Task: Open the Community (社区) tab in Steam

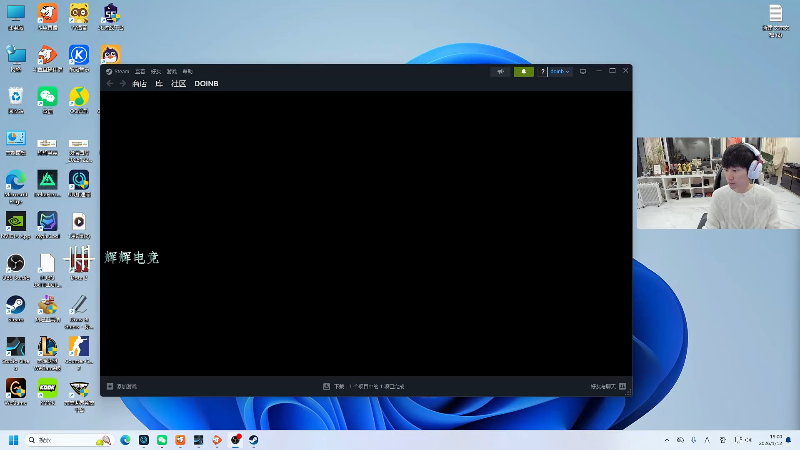Action: (179, 84)
